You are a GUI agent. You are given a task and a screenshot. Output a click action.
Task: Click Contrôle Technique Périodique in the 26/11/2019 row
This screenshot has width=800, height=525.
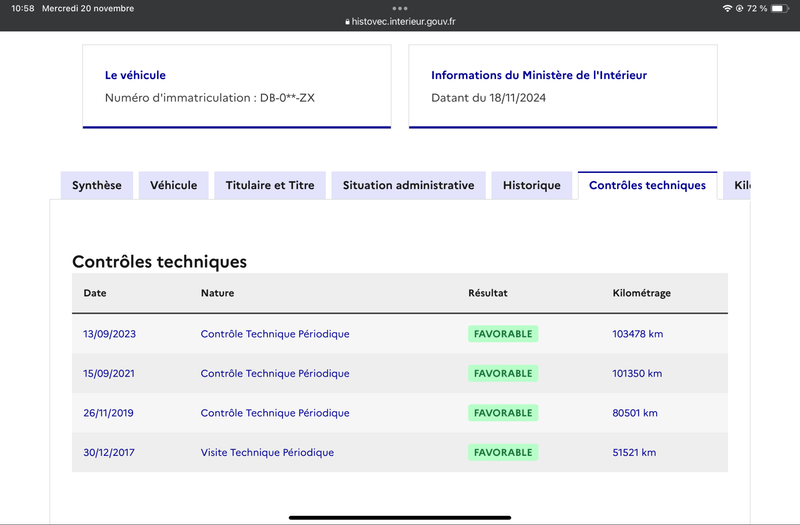275,413
